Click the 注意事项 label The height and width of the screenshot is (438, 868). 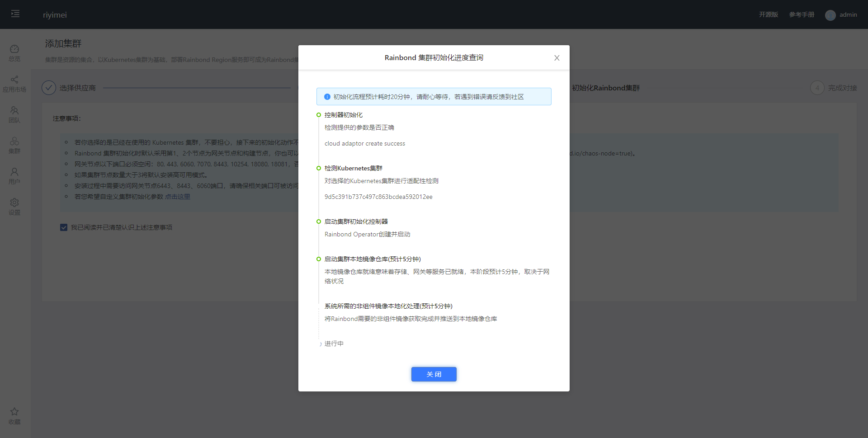[67, 118]
